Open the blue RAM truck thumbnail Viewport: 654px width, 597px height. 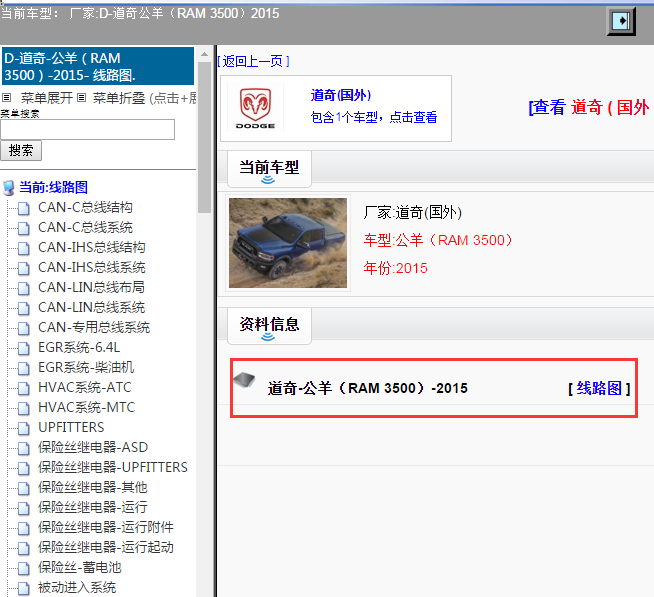[288, 243]
